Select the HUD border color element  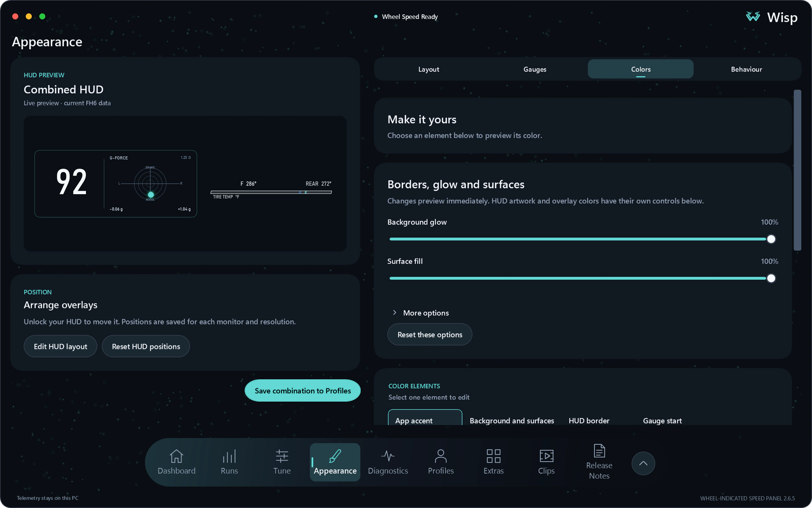click(x=589, y=421)
